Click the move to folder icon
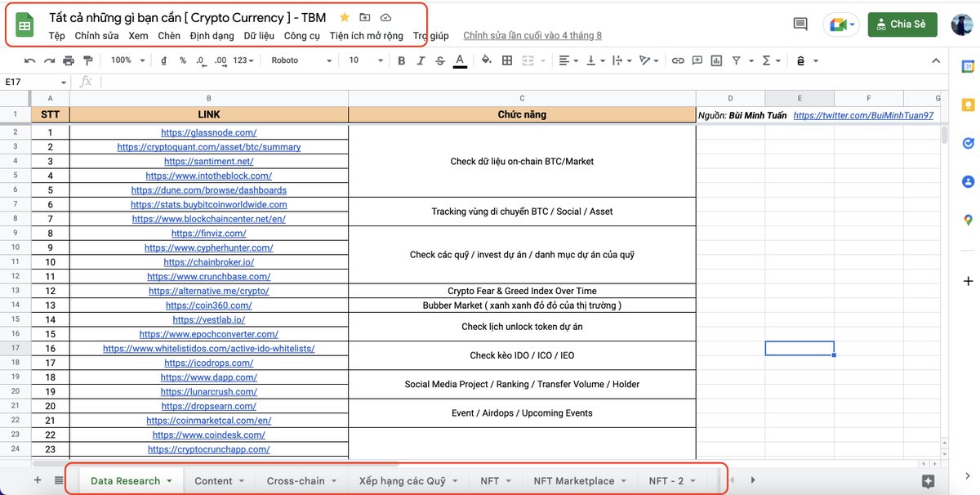This screenshot has width=980, height=495. 365,17
